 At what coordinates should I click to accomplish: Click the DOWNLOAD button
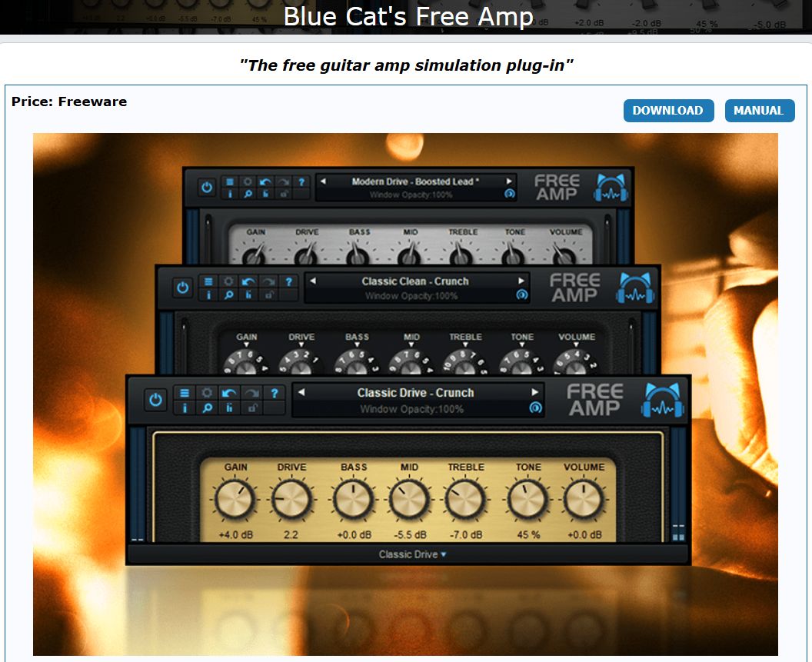(668, 111)
